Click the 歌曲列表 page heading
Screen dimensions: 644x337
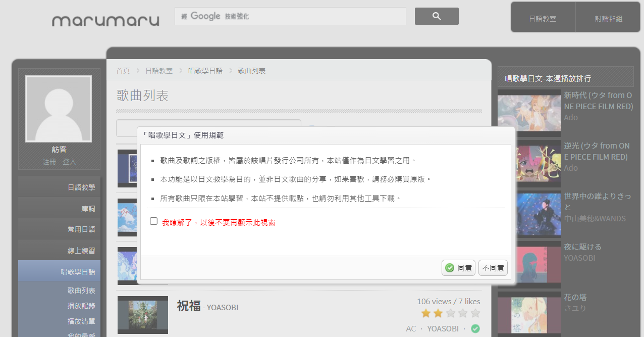point(142,95)
